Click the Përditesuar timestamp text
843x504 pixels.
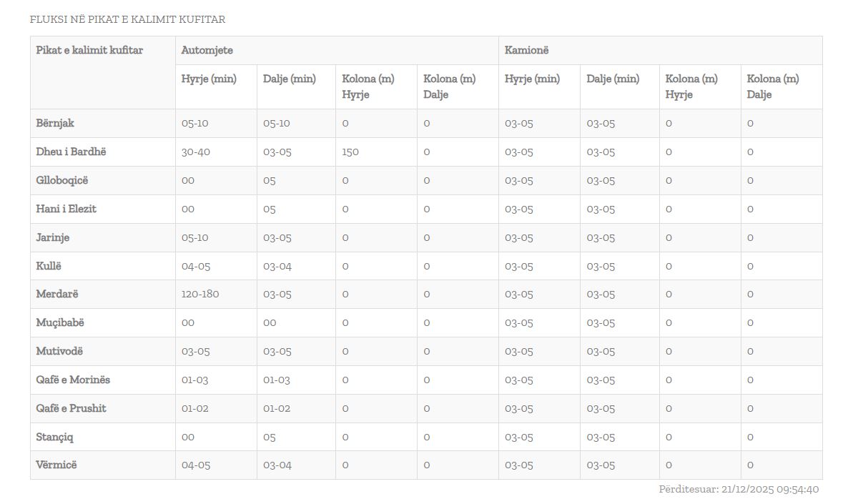(x=738, y=490)
